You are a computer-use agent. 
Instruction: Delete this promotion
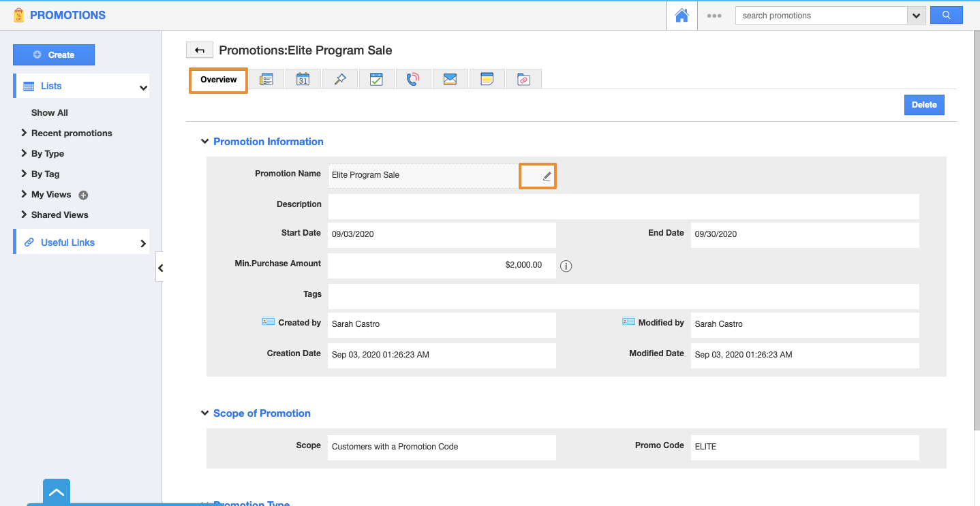click(x=923, y=105)
